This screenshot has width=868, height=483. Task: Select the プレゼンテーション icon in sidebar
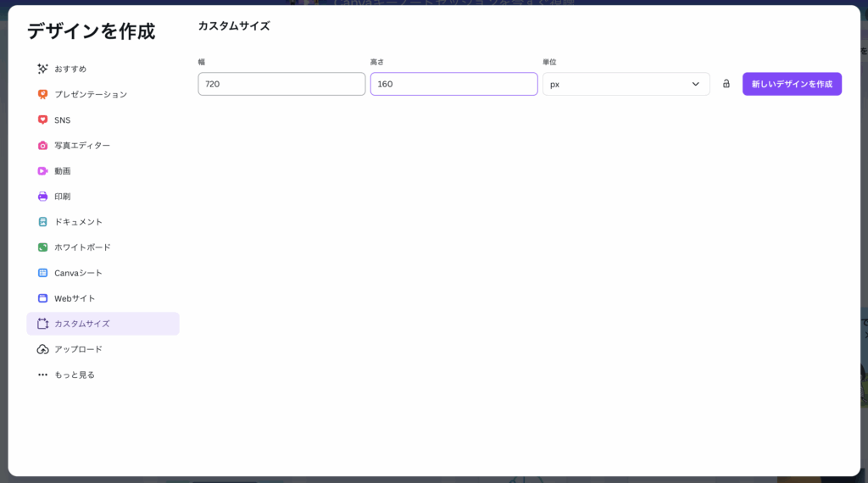pos(42,94)
